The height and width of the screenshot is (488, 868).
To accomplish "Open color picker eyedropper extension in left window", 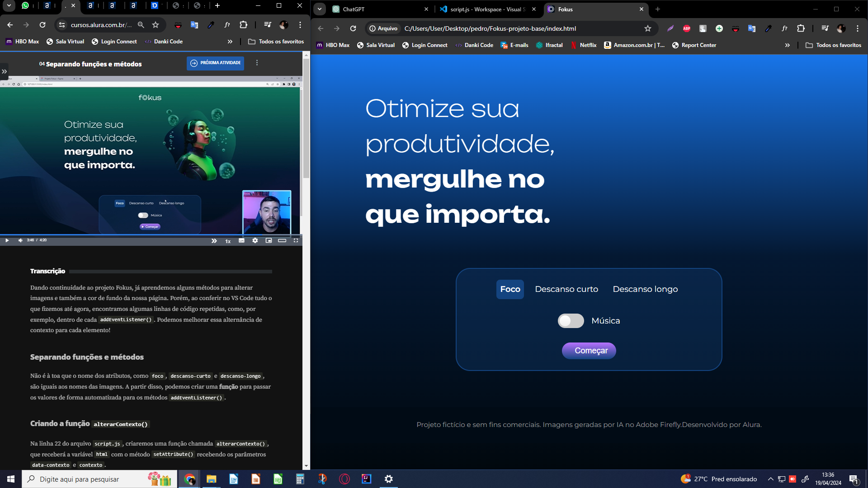I will [x=211, y=25].
